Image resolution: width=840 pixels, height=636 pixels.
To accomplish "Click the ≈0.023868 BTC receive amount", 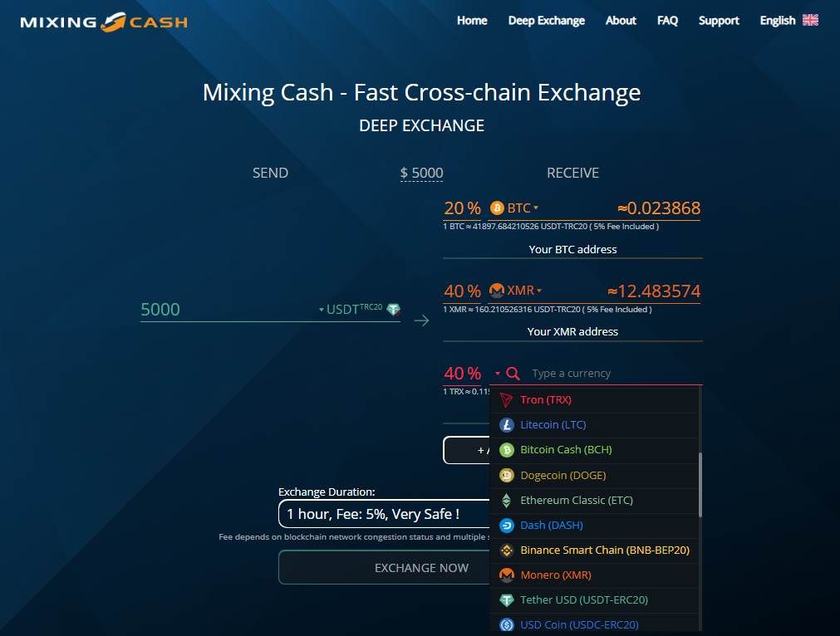I will (x=658, y=208).
